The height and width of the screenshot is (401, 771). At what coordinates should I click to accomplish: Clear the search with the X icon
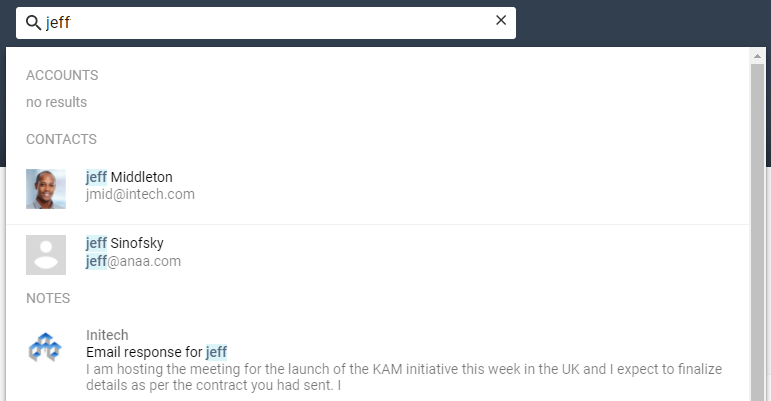[x=501, y=21]
